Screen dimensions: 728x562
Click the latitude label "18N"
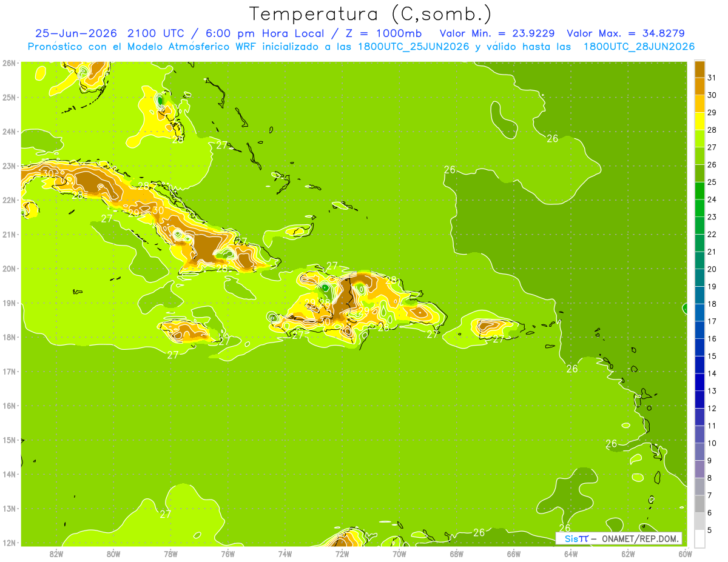pyautogui.click(x=9, y=337)
